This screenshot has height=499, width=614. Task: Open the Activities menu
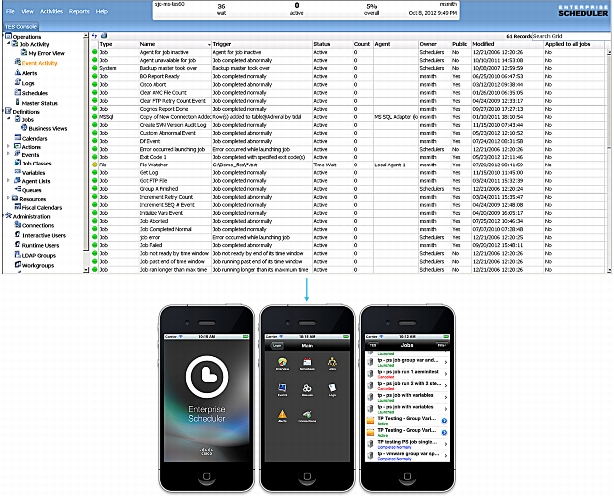pyautogui.click(x=51, y=11)
